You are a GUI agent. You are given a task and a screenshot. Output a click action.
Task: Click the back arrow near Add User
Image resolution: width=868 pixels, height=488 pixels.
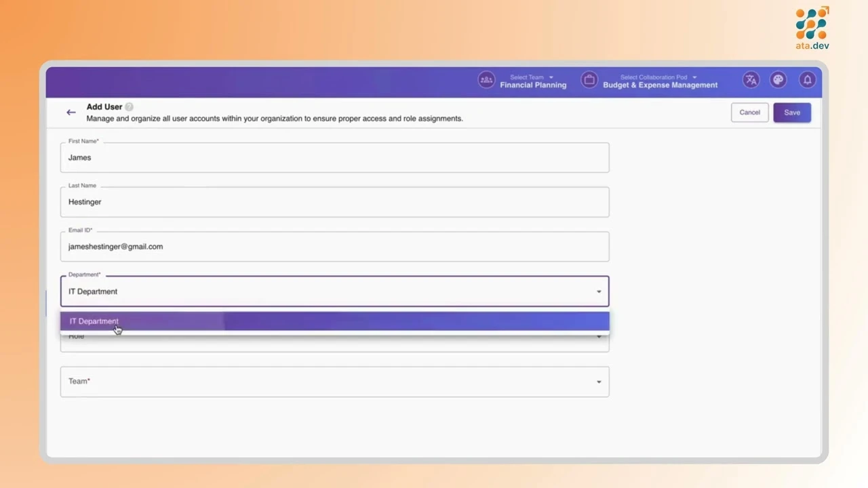(71, 112)
